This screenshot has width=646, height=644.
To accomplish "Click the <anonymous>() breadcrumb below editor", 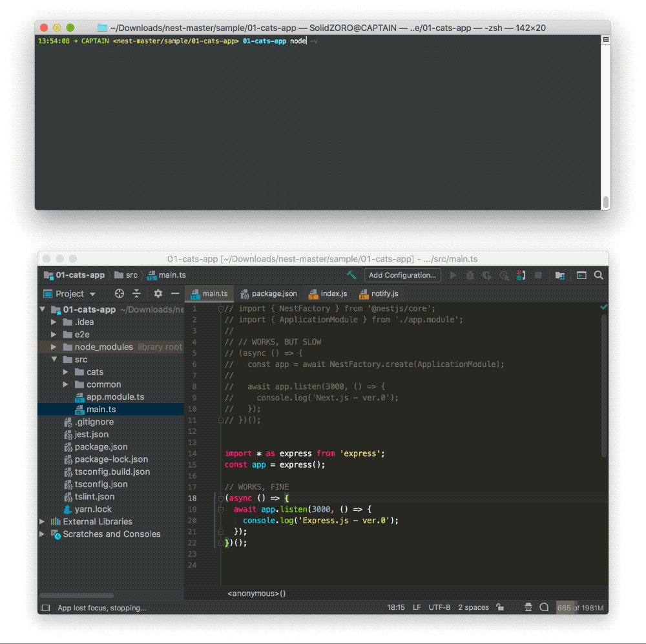I will (256, 594).
